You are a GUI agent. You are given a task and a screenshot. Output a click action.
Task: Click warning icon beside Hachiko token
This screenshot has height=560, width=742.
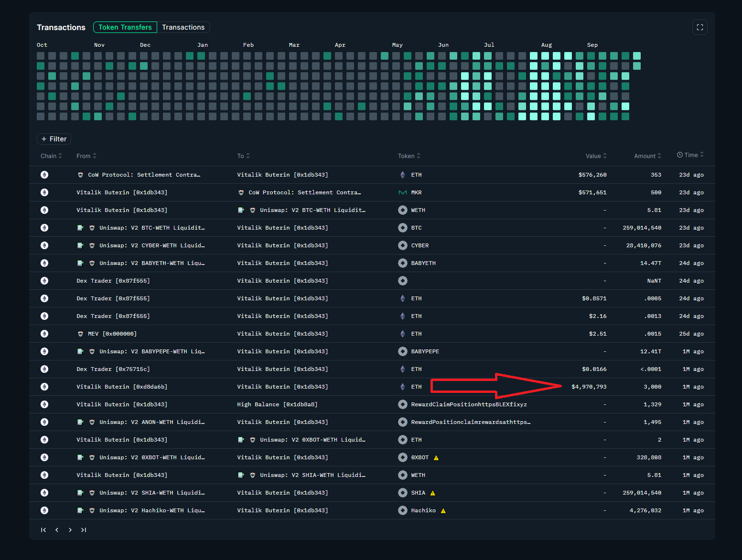[x=443, y=511]
